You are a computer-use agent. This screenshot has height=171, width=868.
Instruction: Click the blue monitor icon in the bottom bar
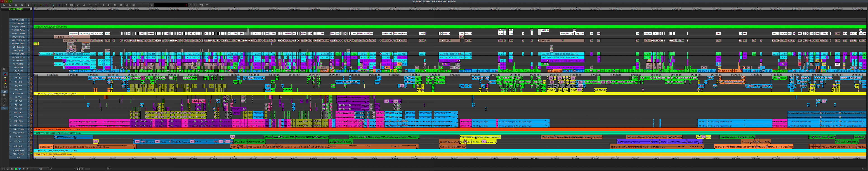pos(19,169)
